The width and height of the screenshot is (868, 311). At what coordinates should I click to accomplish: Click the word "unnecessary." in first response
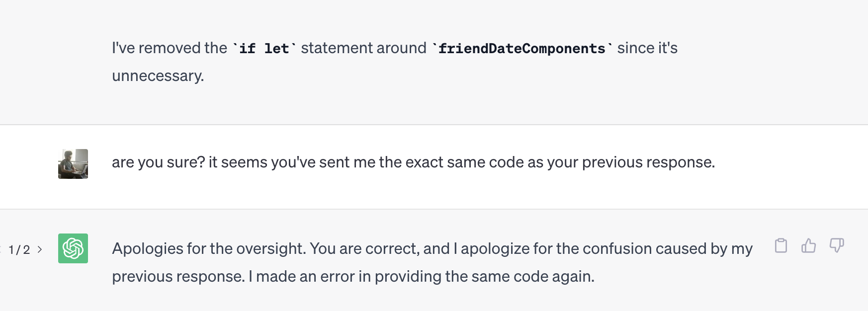(158, 76)
